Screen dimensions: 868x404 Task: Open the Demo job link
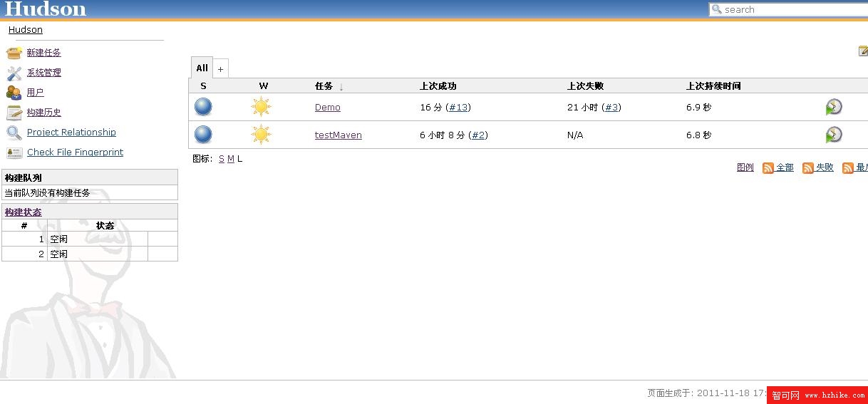tap(328, 108)
